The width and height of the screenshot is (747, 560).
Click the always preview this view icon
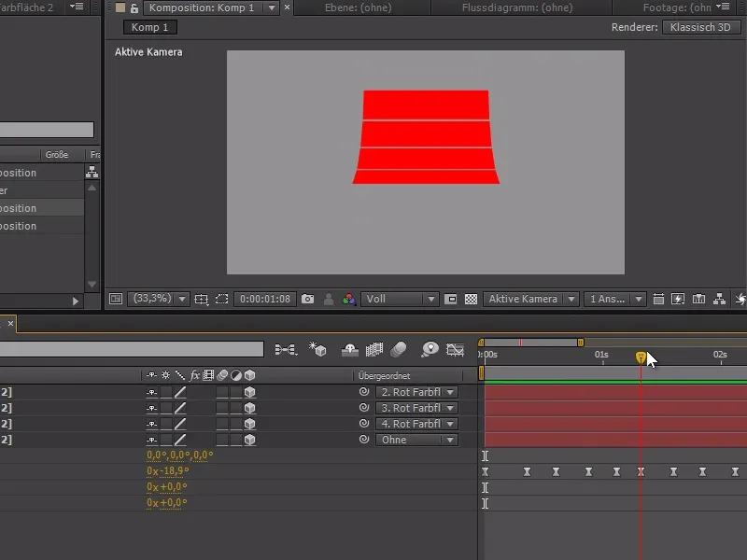point(116,299)
